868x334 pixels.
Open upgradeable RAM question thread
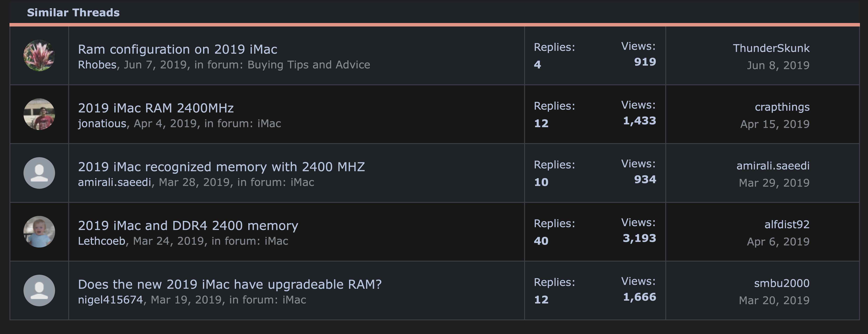pos(230,285)
